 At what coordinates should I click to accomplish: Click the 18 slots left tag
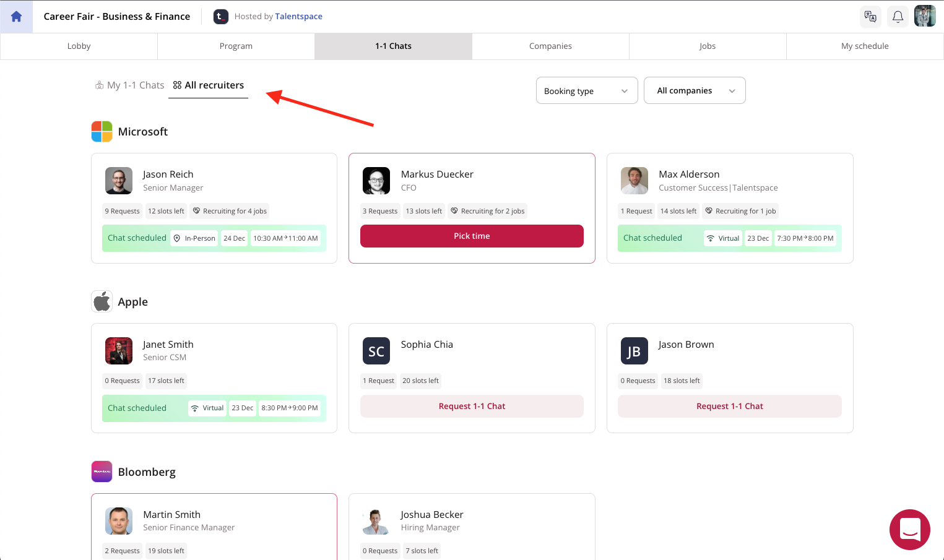(x=682, y=381)
